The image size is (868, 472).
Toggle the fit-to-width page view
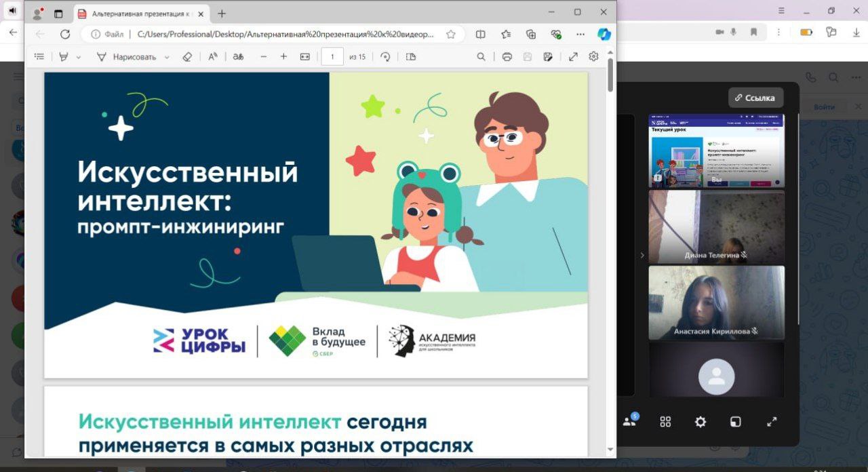(x=305, y=57)
